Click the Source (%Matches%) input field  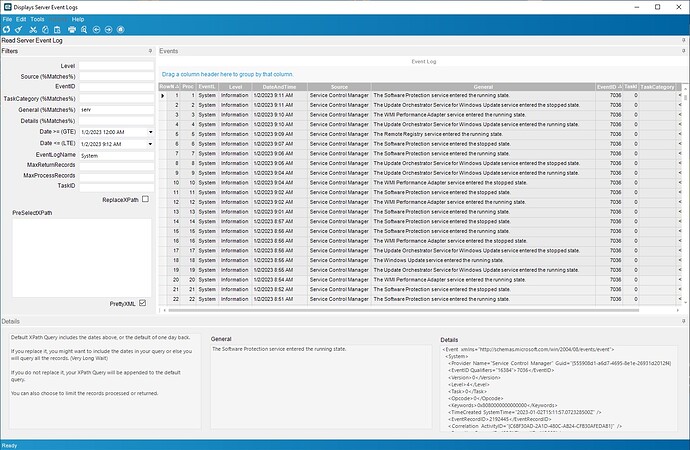[117, 77]
